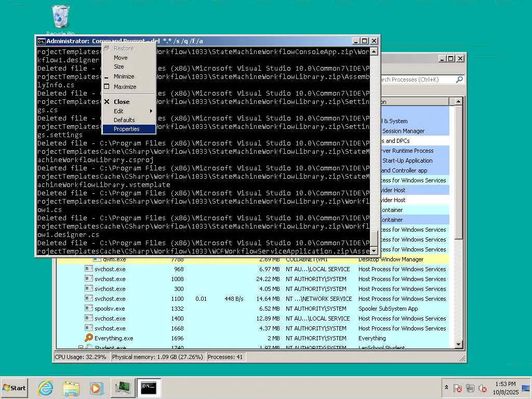This screenshot has height=399, width=532.
Task: Open Internet Explorer from the taskbar
Action: coord(46,388)
